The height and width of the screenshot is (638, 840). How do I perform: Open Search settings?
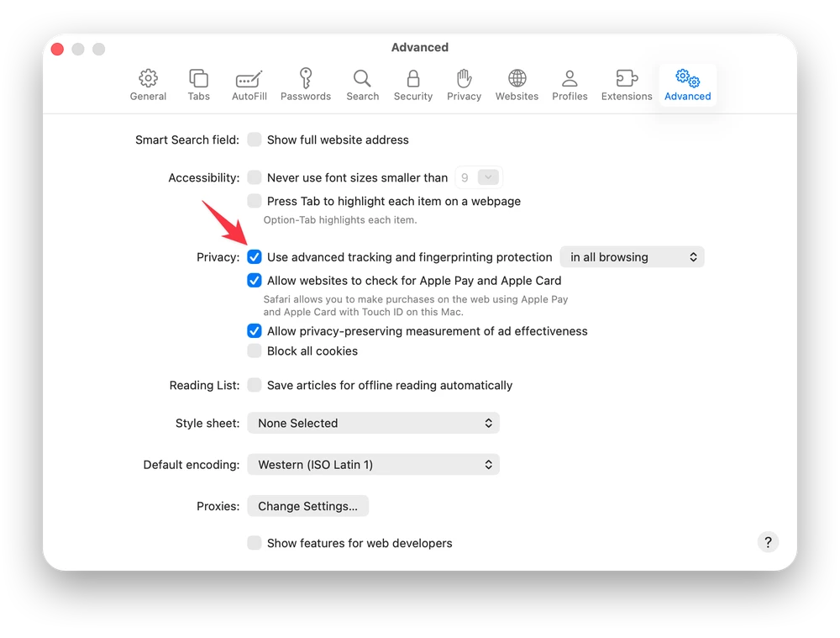point(362,84)
